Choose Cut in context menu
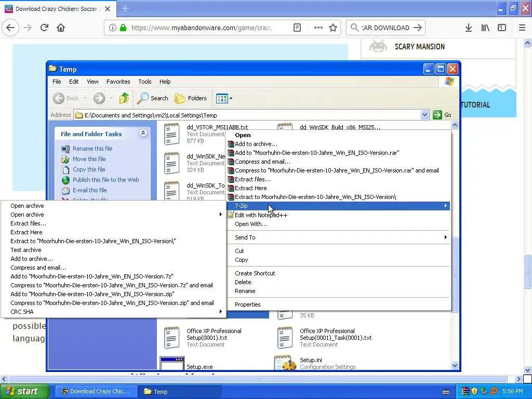The image size is (532, 399). (338, 251)
